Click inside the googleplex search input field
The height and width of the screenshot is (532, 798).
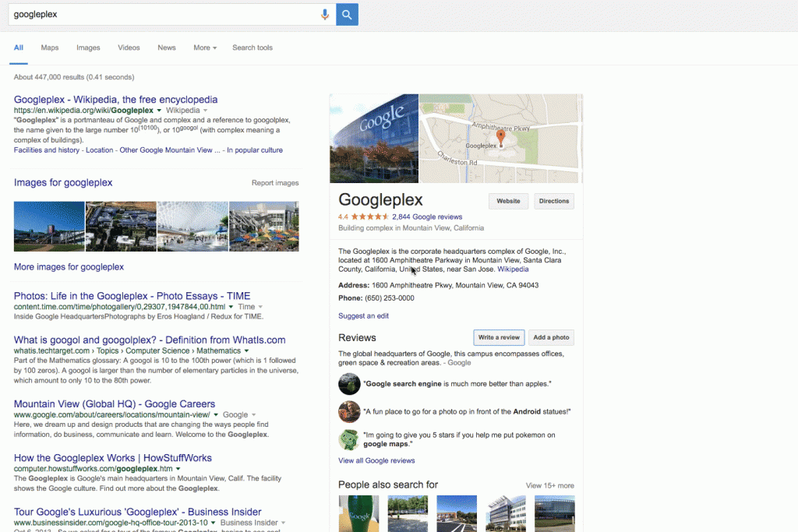click(x=156, y=13)
